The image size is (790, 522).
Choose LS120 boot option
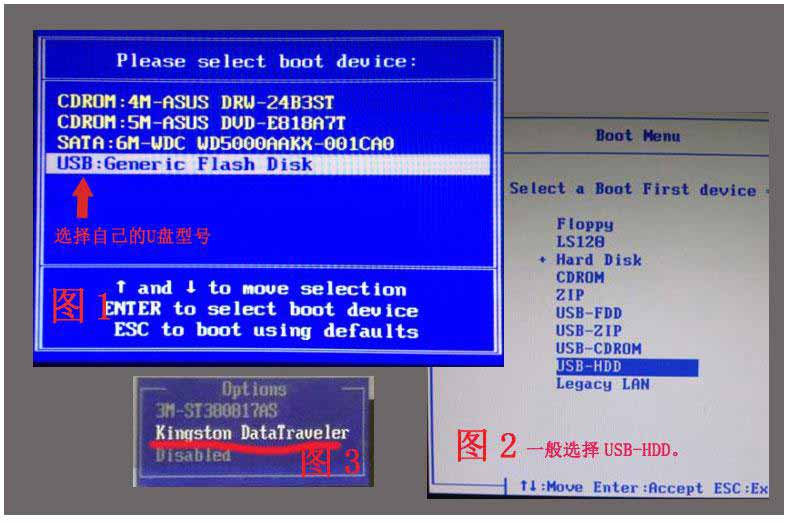[x=581, y=242]
